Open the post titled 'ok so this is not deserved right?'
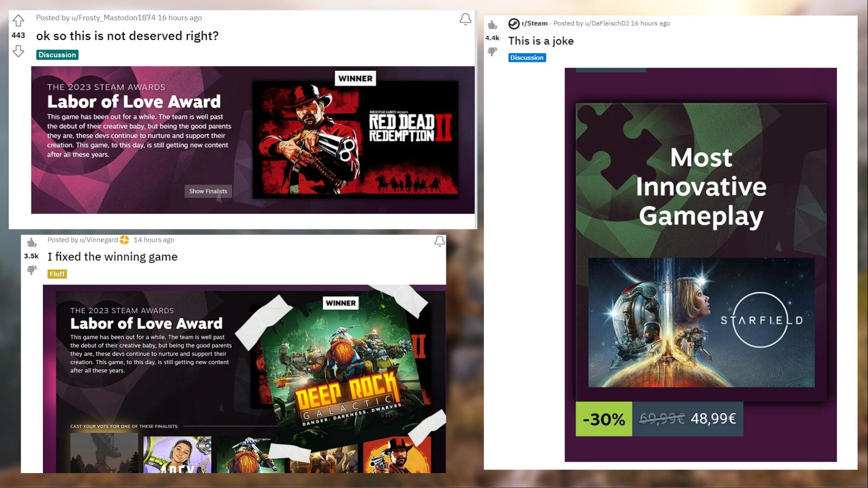This screenshot has width=868, height=488. (x=127, y=36)
